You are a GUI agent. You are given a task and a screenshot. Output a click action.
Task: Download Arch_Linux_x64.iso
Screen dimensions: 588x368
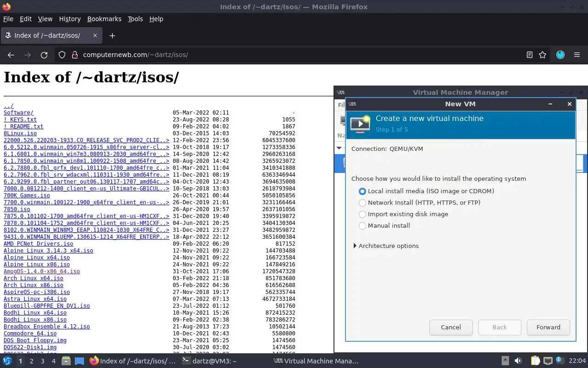(34, 278)
